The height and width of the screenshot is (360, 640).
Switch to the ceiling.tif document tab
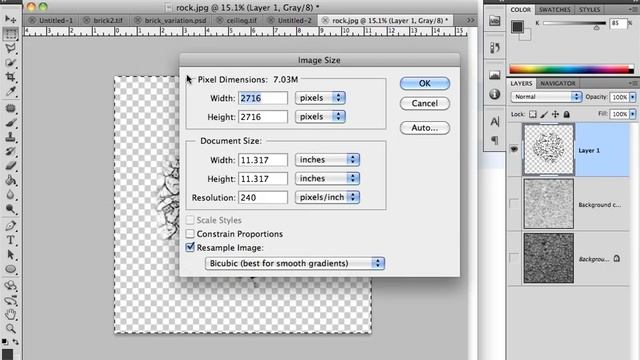(242, 20)
